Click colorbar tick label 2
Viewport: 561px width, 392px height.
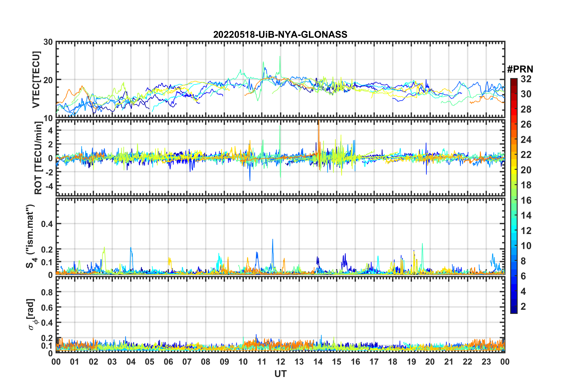(x=523, y=307)
